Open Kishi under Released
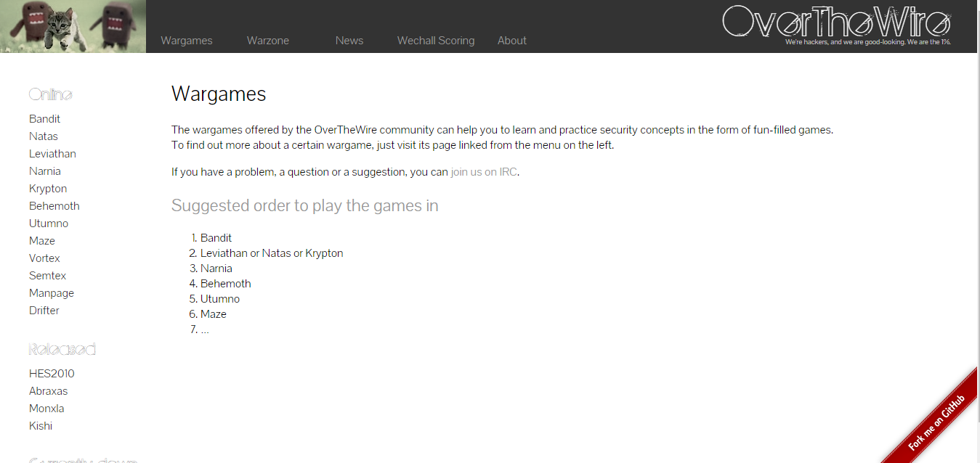This screenshot has height=463, width=980. [41, 426]
